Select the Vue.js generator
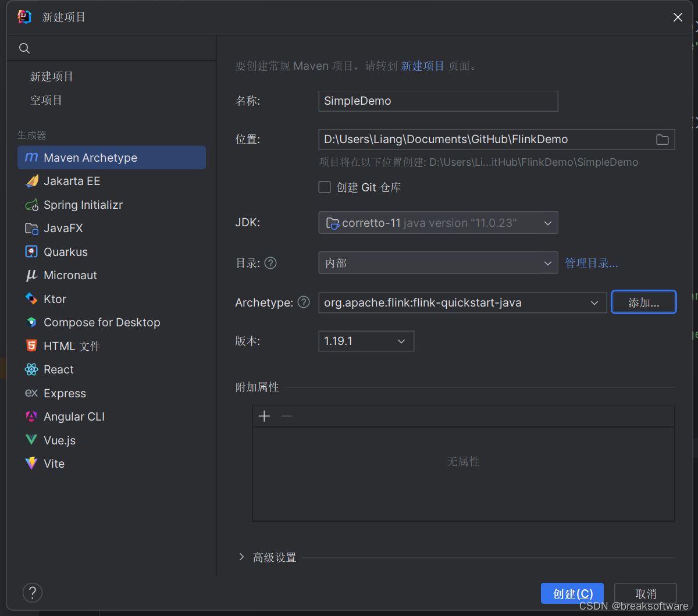This screenshot has height=616, width=698. (x=59, y=440)
